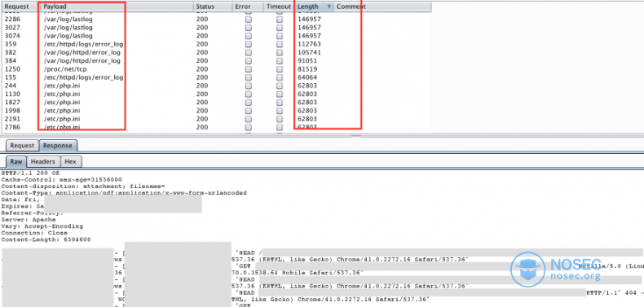Sort results by the Length column arrow
Screen dimensions: 644x307
pos(329,7)
